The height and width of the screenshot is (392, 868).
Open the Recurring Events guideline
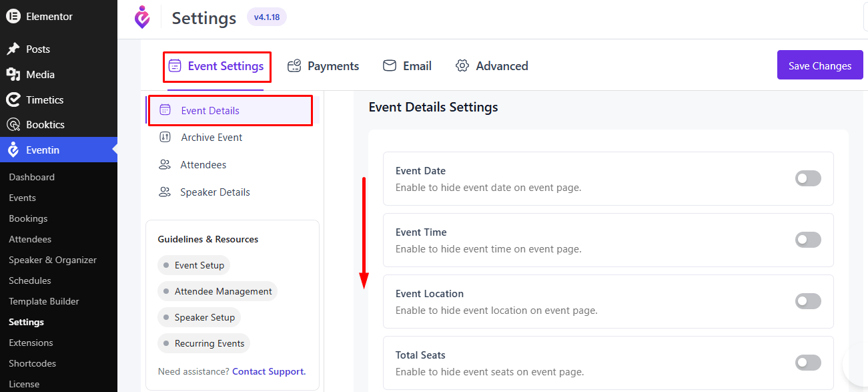203,343
